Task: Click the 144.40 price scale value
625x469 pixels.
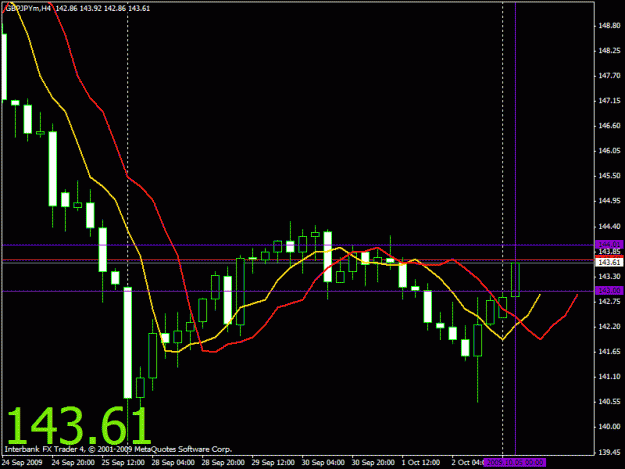Action: coord(609,227)
